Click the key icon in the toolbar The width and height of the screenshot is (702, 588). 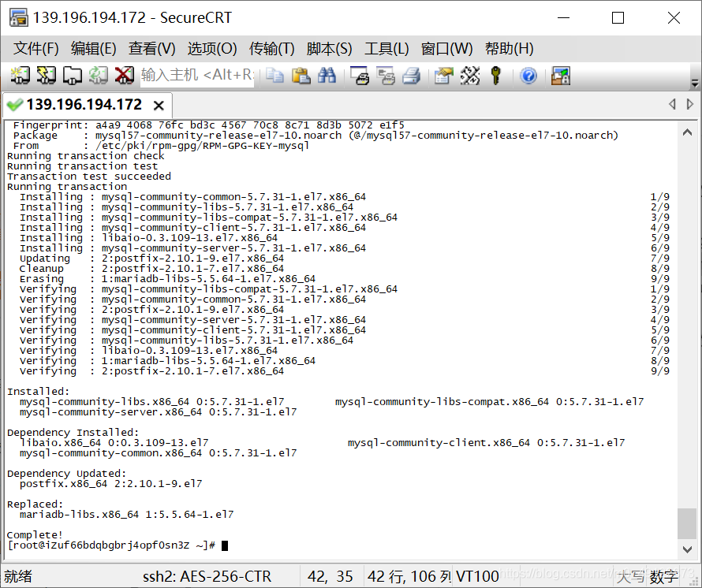point(495,75)
